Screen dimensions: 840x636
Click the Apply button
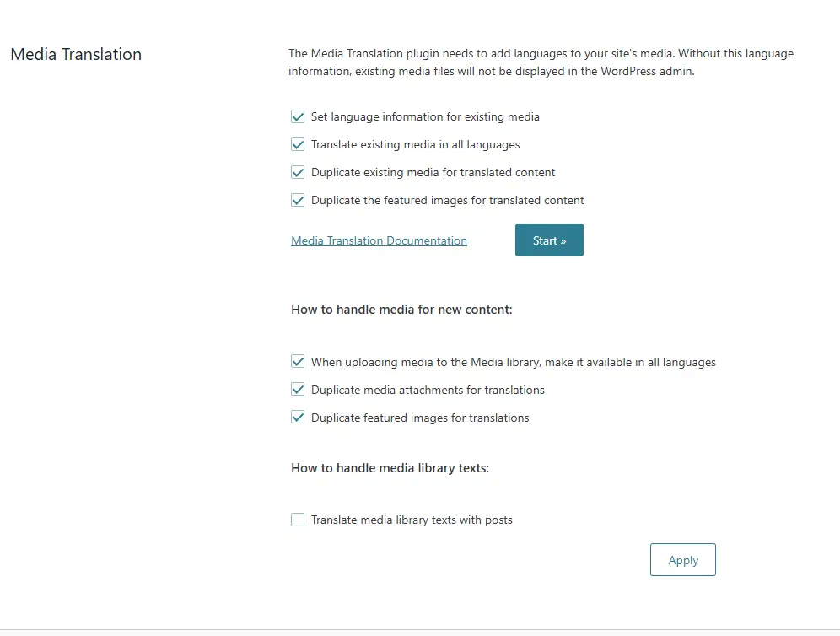coord(683,560)
